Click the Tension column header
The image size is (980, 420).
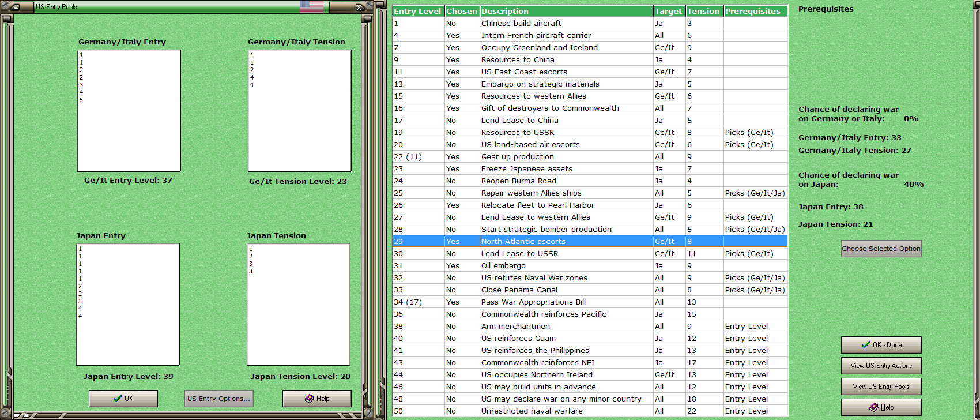click(x=704, y=11)
